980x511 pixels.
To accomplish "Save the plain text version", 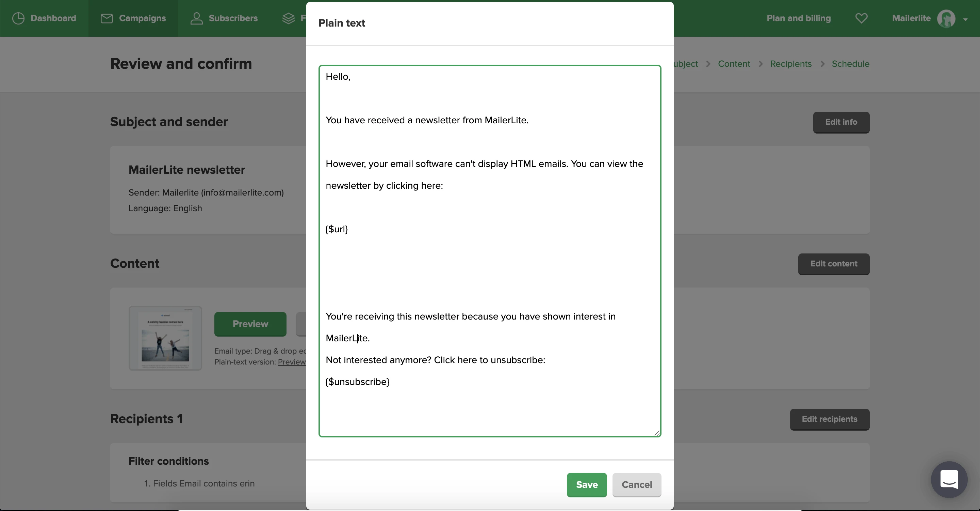I will coord(586,484).
